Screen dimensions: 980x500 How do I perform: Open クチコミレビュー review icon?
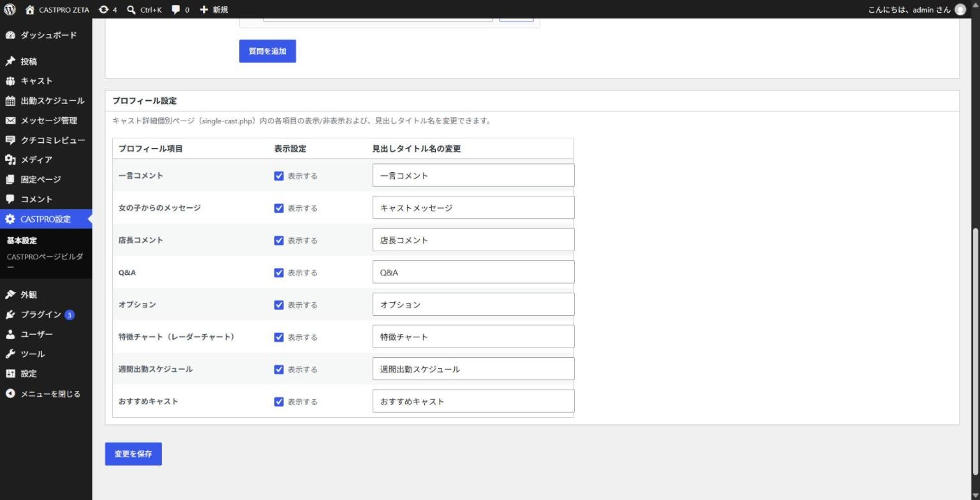coord(10,140)
